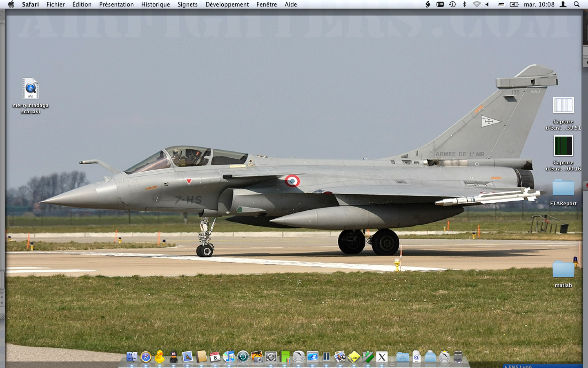Open Safari from the dock
Viewport: 588px width, 368px height.
tap(146, 357)
